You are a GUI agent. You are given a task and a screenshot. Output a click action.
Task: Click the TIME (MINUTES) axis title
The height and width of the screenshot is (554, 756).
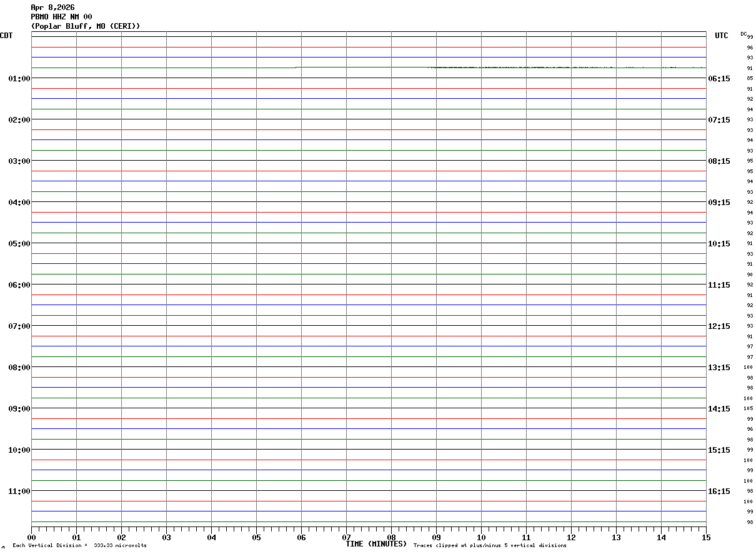376,544
